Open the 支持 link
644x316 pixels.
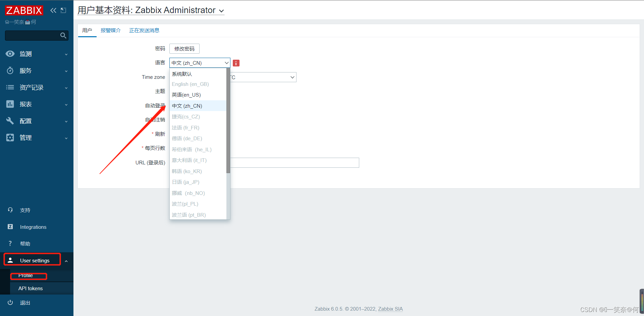click(x=25, y=210)
